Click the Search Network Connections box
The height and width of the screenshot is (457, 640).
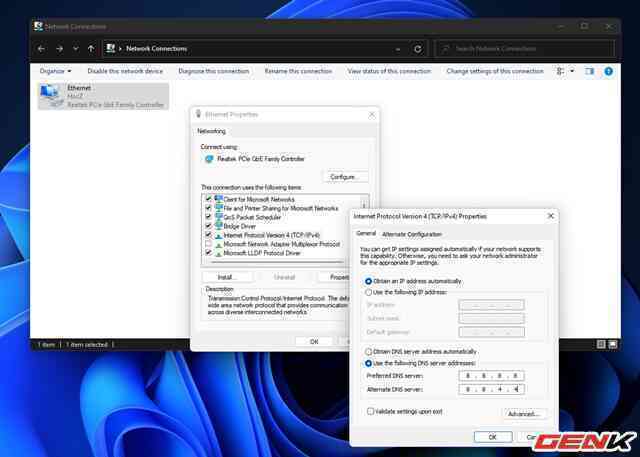click(x=524, y=49)
